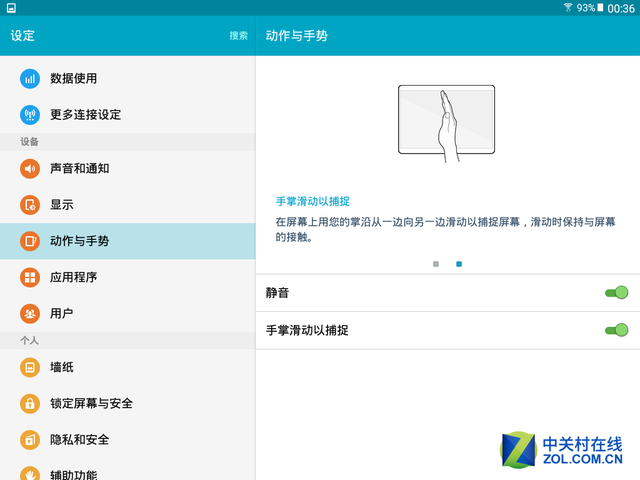Tap the screenshot notification icon in status bar

click(11, 8)
